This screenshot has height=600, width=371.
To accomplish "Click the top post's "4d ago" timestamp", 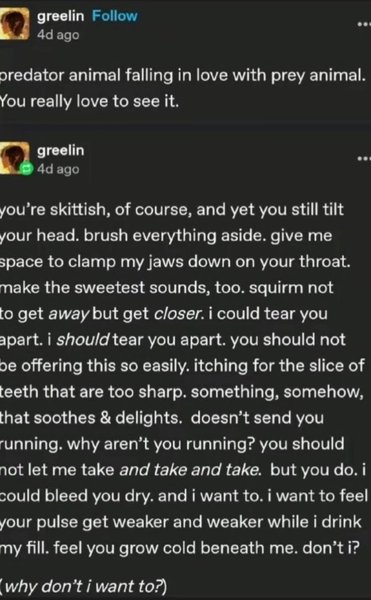I will point(58,35).
